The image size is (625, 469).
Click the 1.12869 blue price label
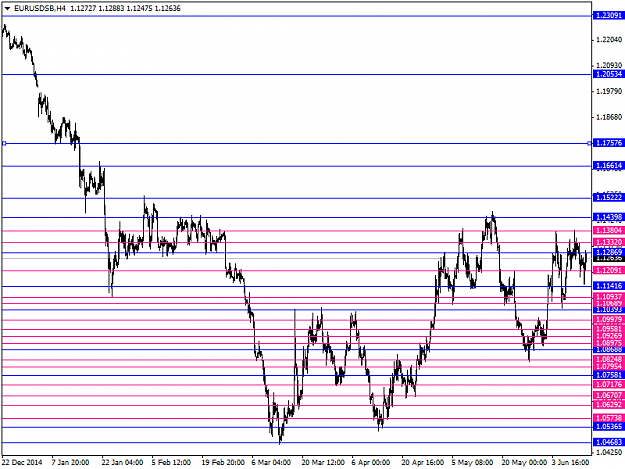click(x=608, y=252)
